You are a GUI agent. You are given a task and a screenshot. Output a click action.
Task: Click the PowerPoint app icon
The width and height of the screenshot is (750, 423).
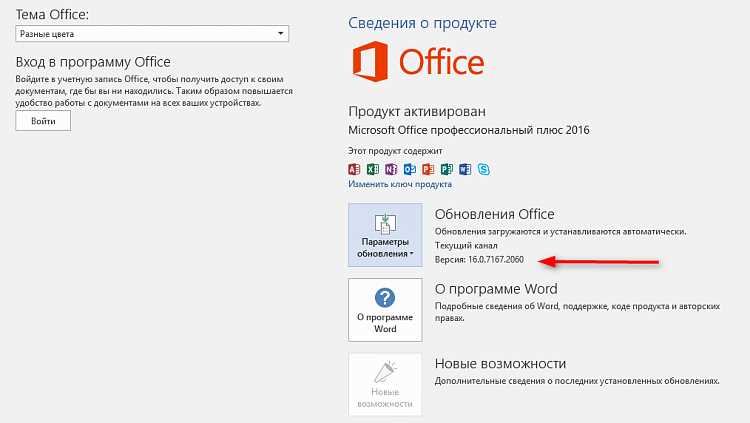click(428, 169)
